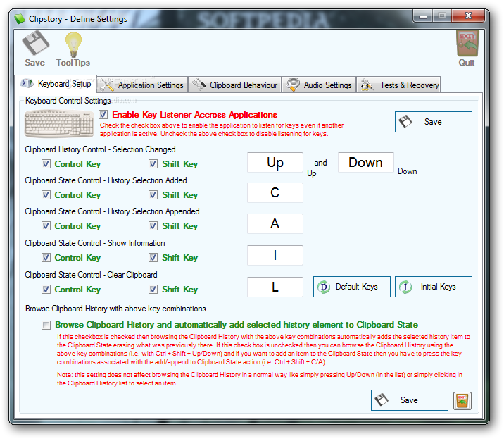Click the L key field for Clear Clipboard
504x439 pixels.
click(275, 287)
